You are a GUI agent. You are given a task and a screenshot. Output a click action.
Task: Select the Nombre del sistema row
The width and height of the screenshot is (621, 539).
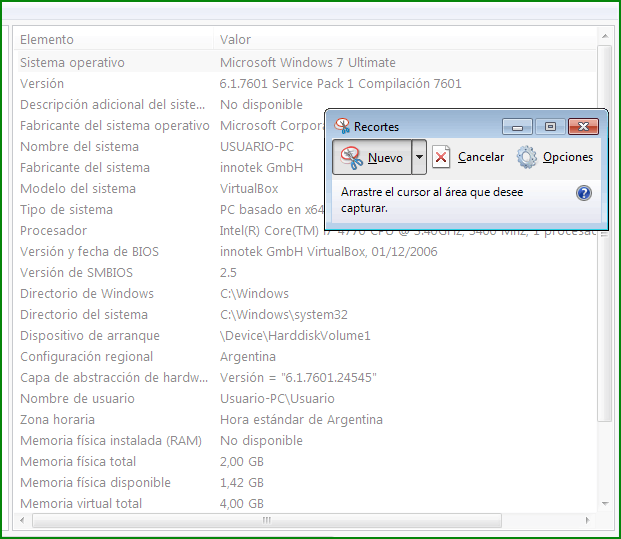coord(305,147)
